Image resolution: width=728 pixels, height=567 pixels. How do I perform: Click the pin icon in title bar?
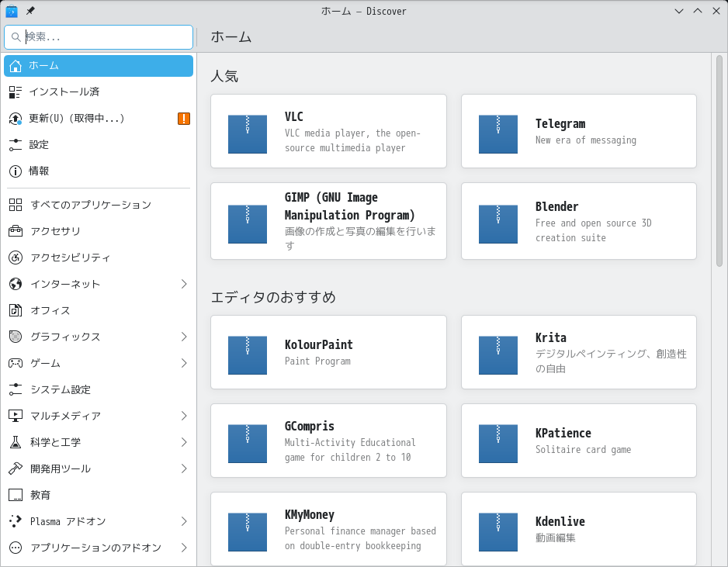pos(30,11)
